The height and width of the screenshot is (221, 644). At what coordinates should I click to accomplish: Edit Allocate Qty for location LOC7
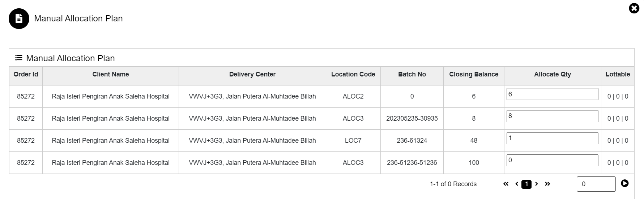click(x=552, y=138)
